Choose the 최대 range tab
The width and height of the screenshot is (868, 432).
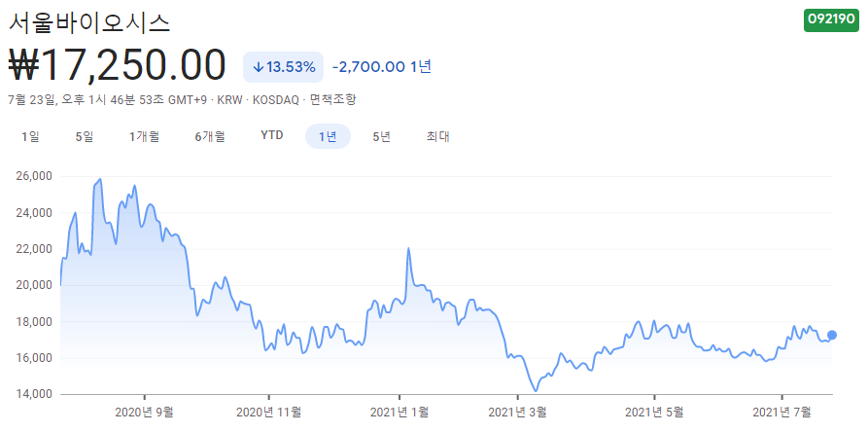click(437, 137)
